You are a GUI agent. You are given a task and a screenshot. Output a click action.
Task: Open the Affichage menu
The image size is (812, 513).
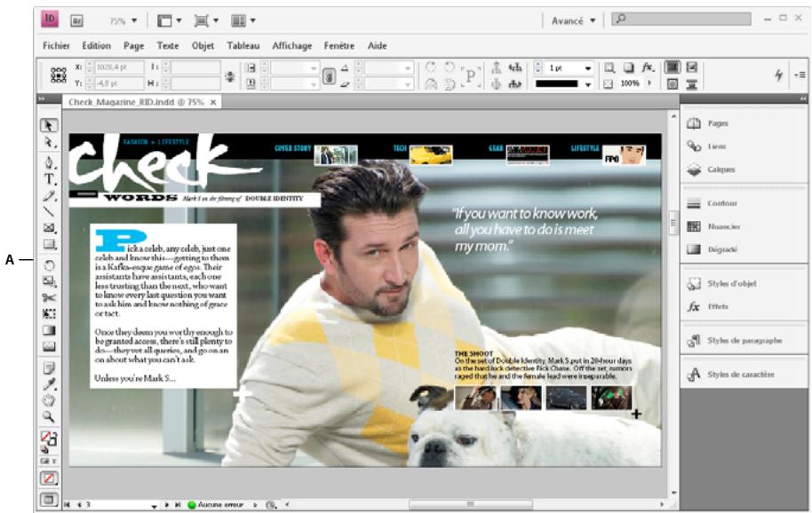click(x=292, y=45)
